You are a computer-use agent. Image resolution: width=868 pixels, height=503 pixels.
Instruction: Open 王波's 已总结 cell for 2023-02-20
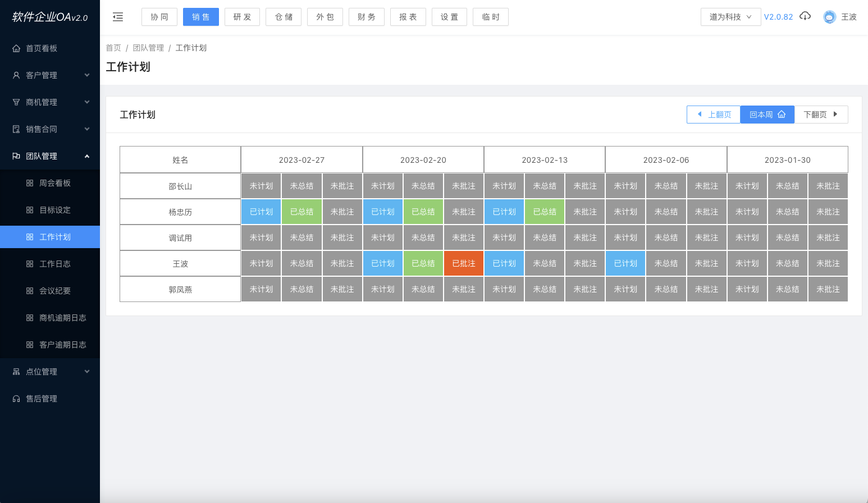tap(423, 263)
